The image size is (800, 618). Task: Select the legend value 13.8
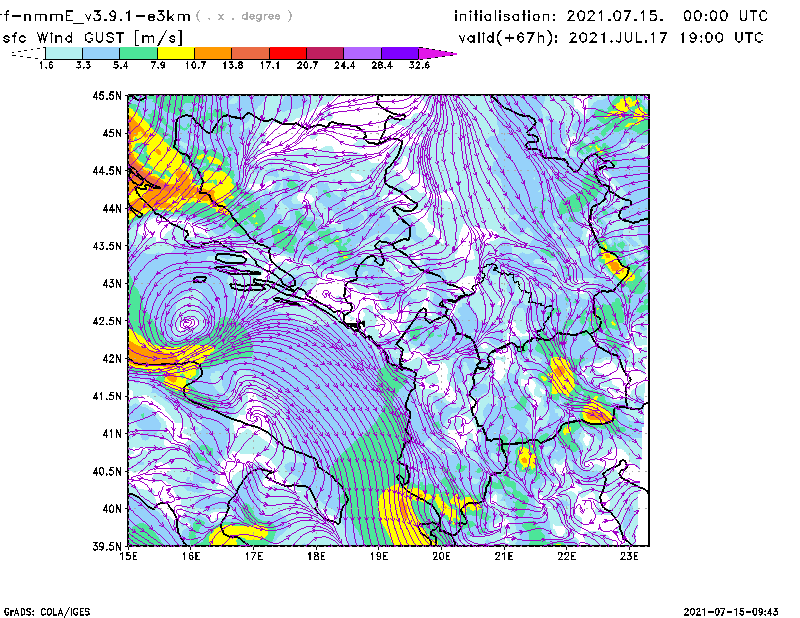coord(233,65)
